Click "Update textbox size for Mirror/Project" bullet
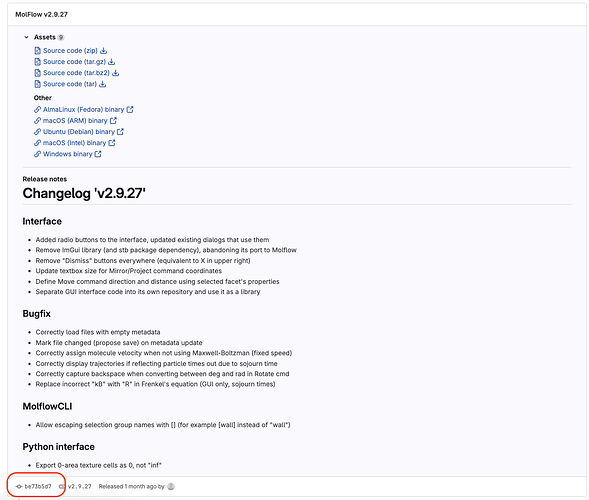The image size is (589, 500). [x=128, y=271]
